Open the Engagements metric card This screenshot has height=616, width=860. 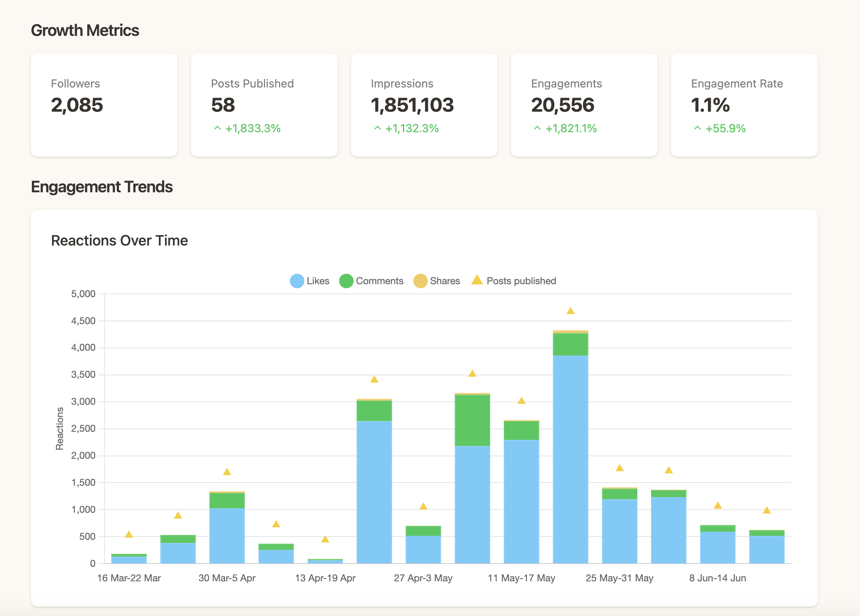click(584, 105)
